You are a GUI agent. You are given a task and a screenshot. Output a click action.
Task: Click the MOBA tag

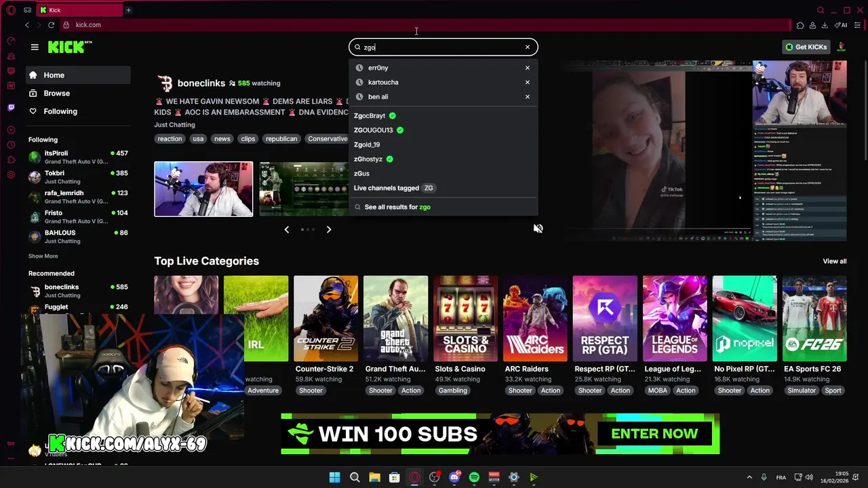657,390
